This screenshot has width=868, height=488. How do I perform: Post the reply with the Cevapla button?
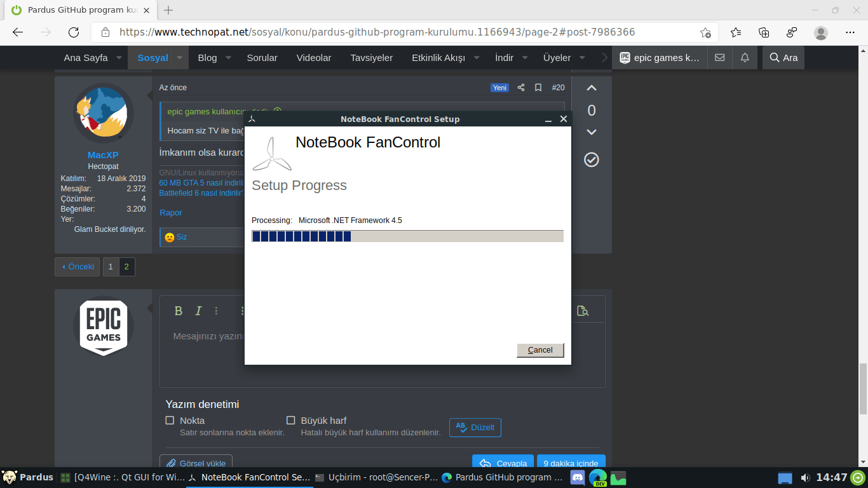coord(503,463)
